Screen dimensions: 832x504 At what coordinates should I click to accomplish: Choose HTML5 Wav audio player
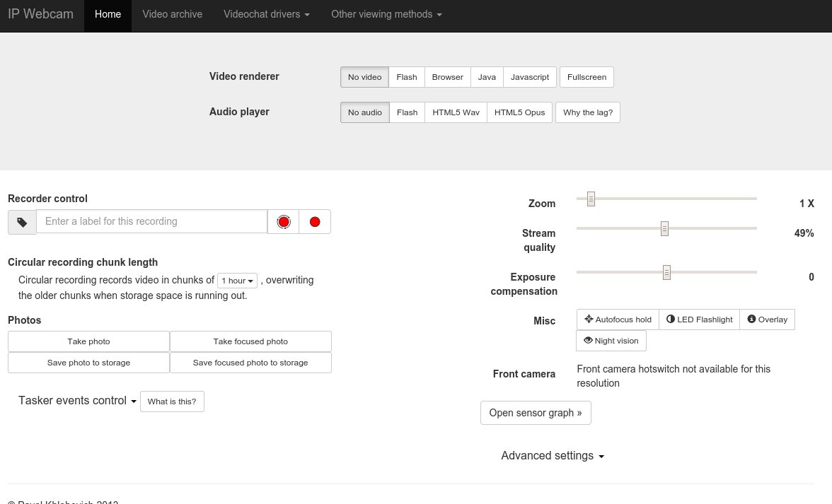pos(456,112)
